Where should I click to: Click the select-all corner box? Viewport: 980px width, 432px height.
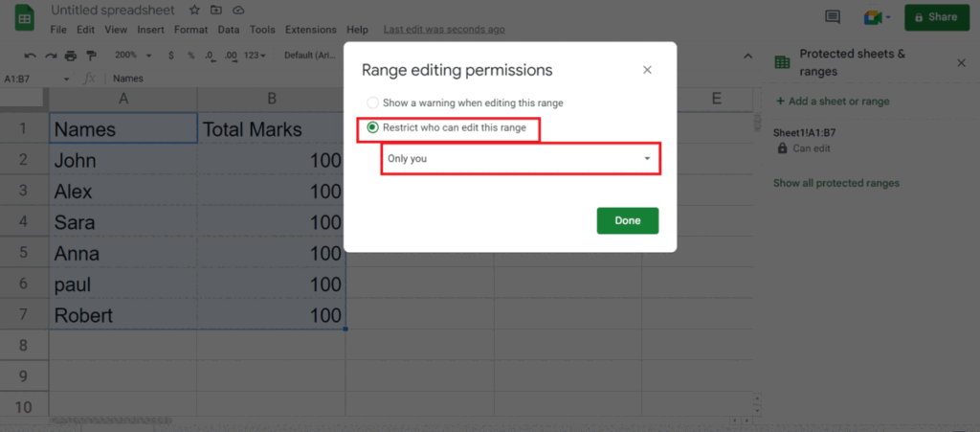24,98
